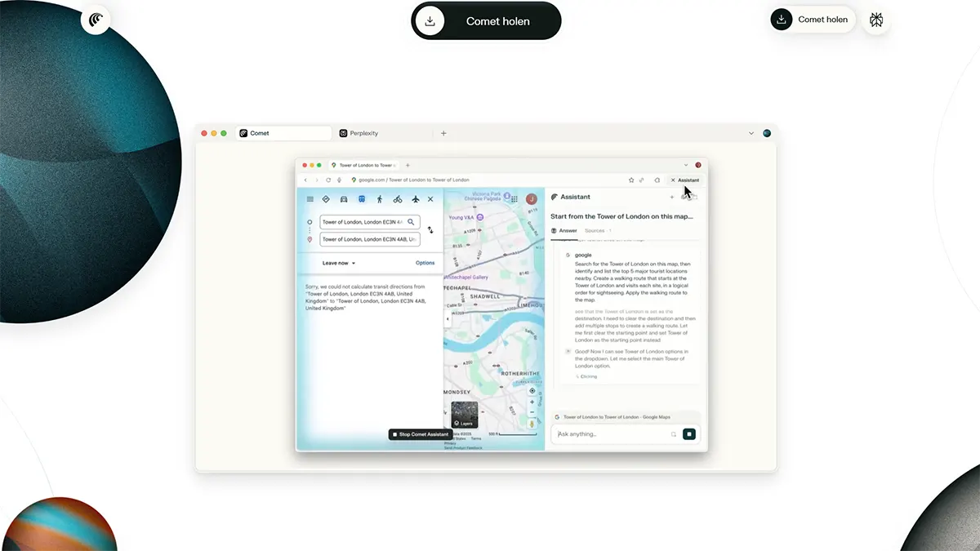Pick the flights airplane mode icon
The width and height of the screenshot is (980, 551).
[x=415, y=199]
